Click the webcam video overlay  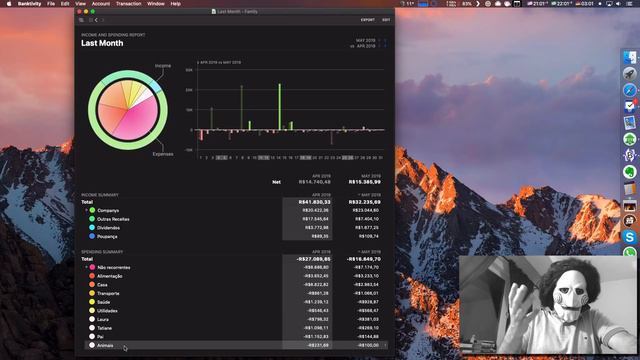click(x=548, y=304)
